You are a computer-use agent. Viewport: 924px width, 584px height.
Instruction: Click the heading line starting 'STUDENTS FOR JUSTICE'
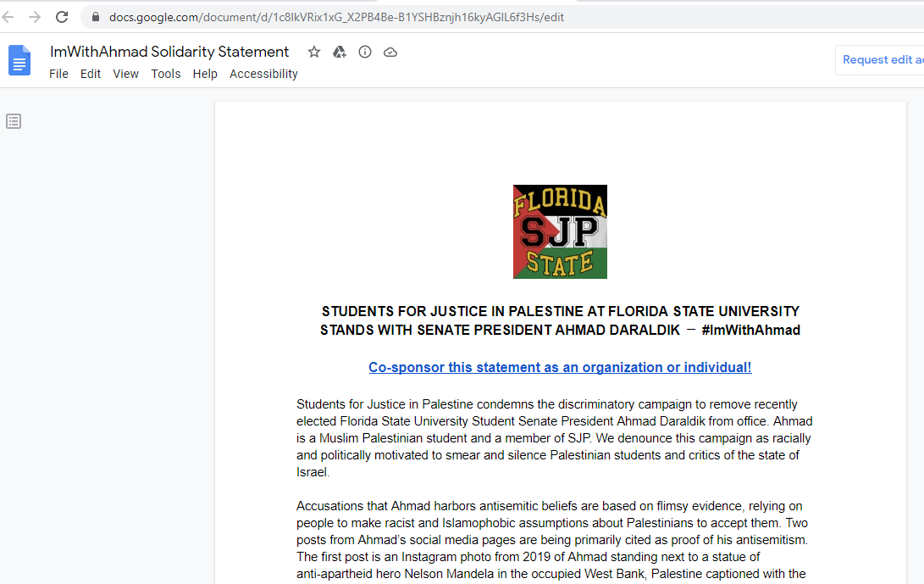point(561,311)
